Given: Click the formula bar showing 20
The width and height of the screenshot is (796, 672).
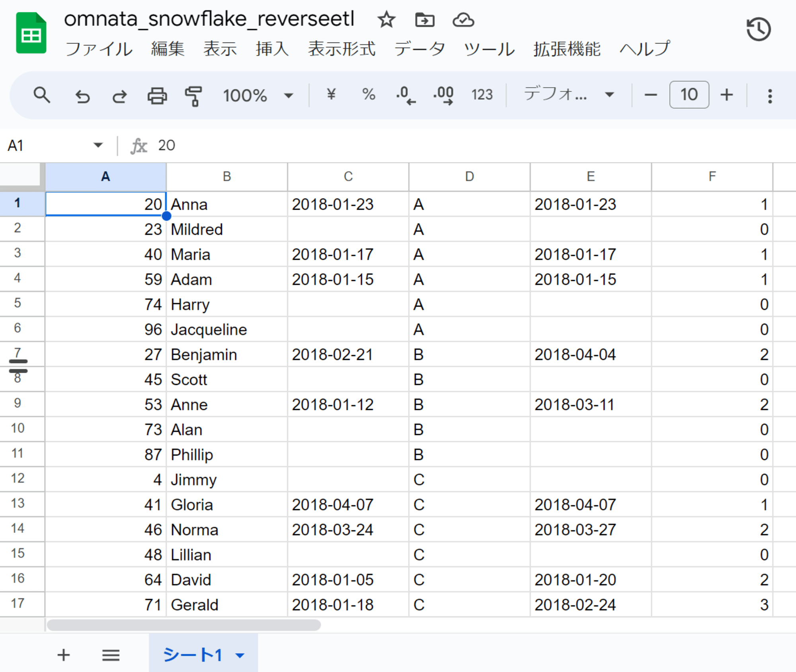Looking at the screenshot, I should click(x=474, y=146).
